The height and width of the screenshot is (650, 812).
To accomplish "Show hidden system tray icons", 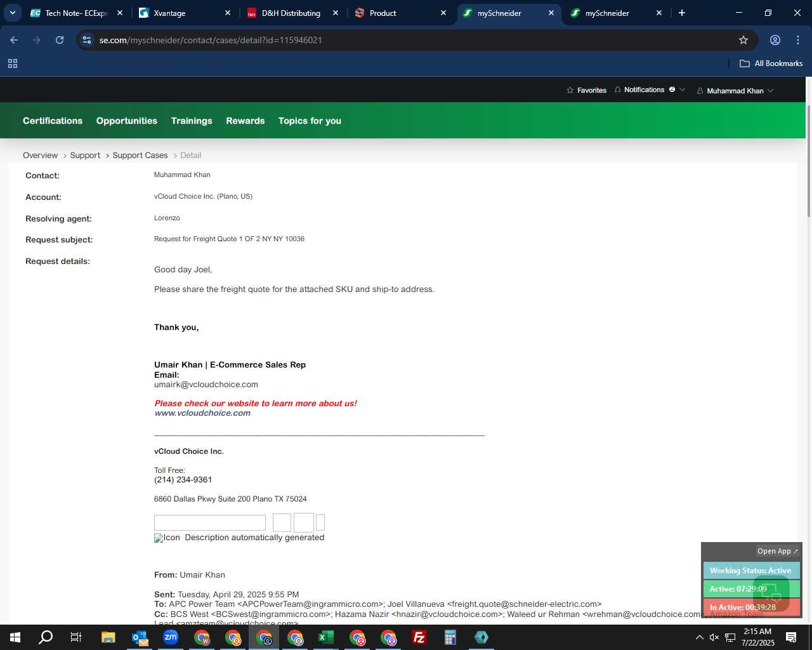I will (699, 637).
